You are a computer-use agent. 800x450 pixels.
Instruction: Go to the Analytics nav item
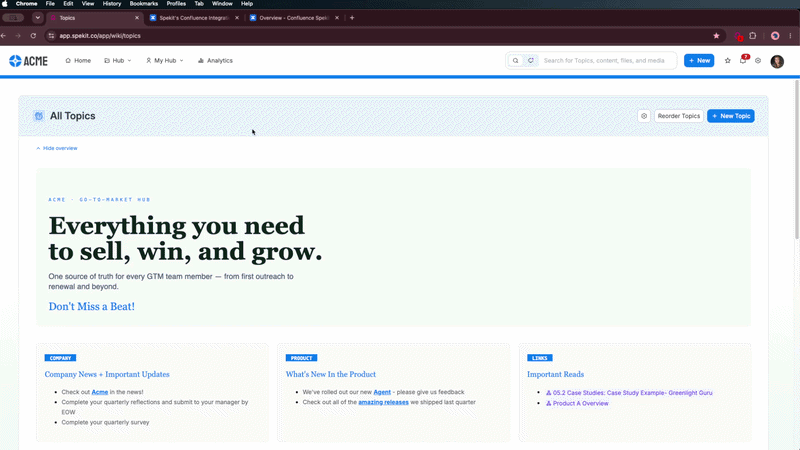215,60
